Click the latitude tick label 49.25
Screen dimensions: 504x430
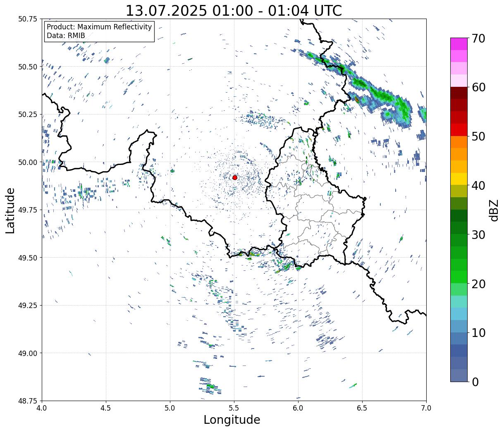[28, 306]
